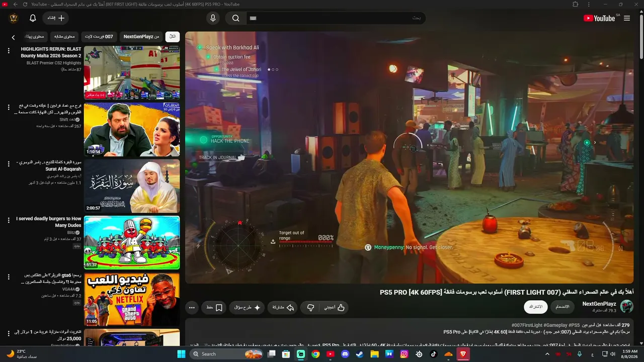
Task: Open the Windows Start menu
Action: point(181,354)
